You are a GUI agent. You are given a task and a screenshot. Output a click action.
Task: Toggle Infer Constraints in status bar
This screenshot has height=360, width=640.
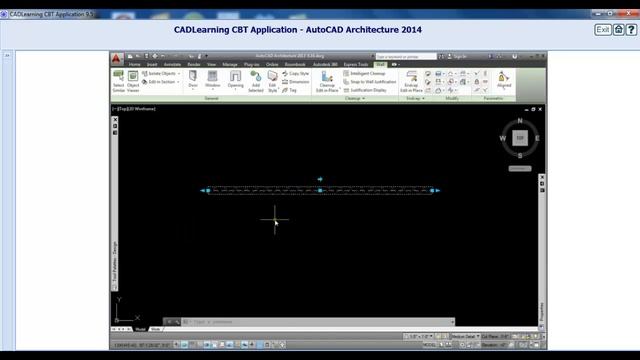pyautogui.click(x=177, y=345)
